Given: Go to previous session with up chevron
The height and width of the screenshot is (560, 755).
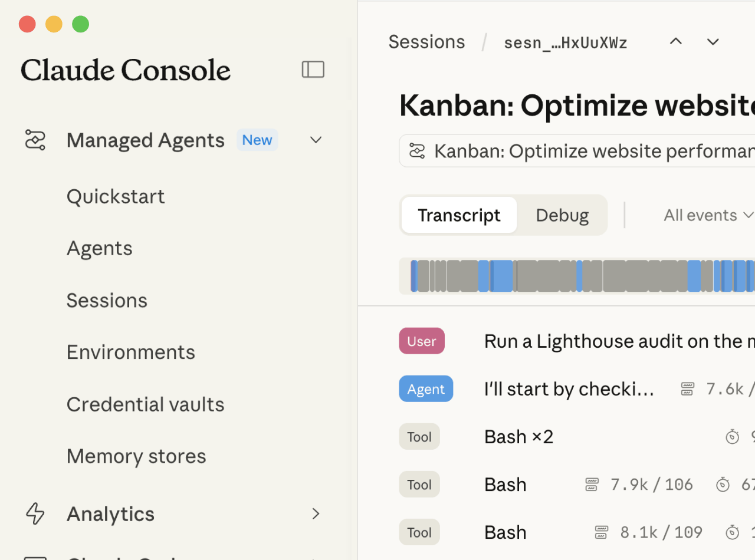Looking at the screenshot, I should (676, 42).
